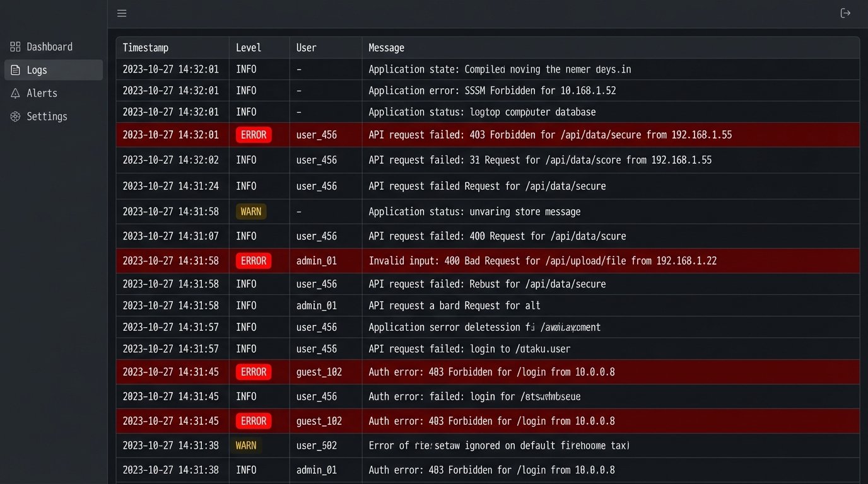Click the logout icon in top bar
Image resolution: width=868 pixels, height=484 pixels.
click(845, 13)
